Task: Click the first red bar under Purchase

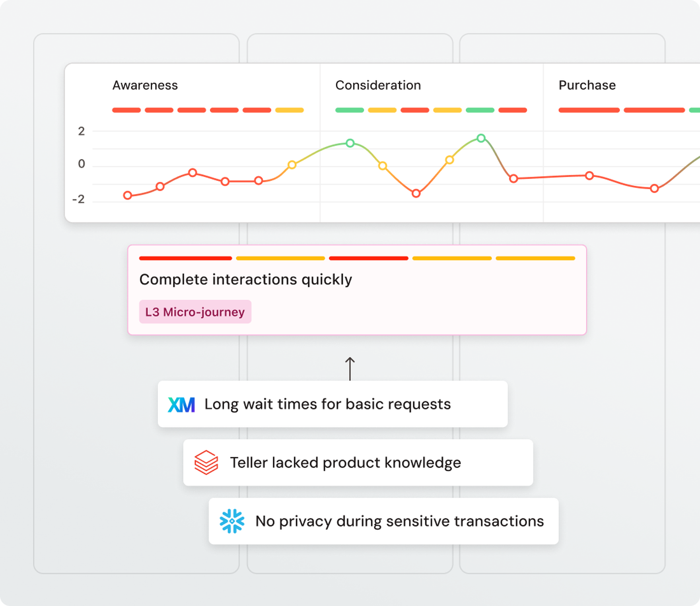Action: click(x=589, y=110)
